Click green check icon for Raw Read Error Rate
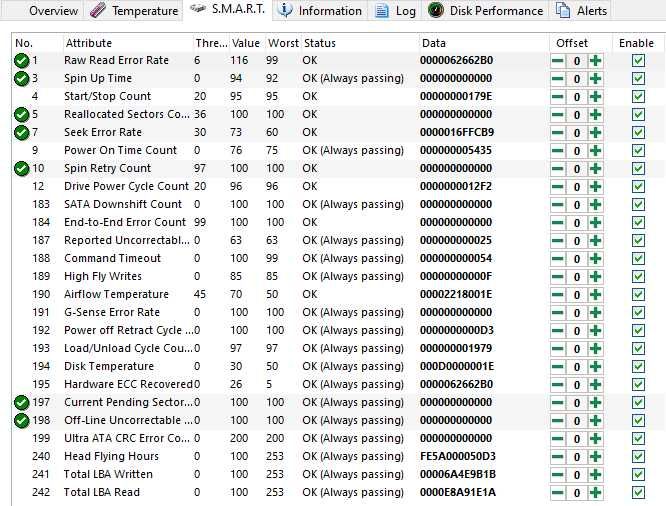Image resolution: width=666 pixels, height=506 pixels. coord(21,61)
